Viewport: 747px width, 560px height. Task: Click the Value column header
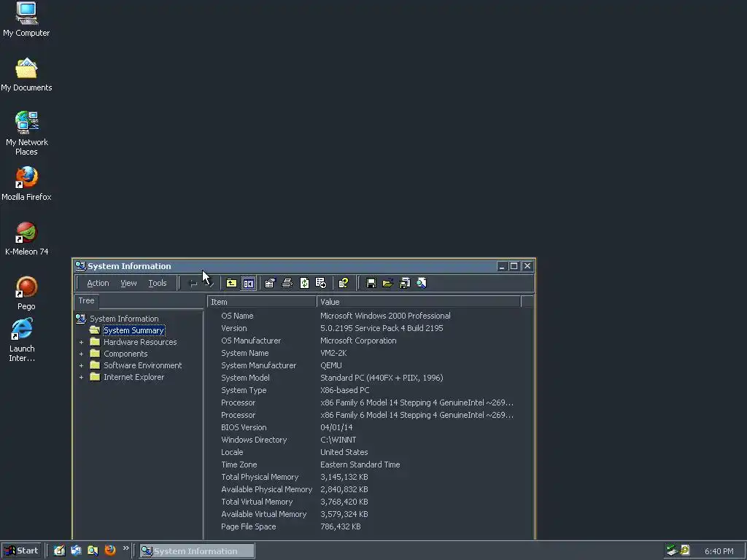click(x=419, y=302)
